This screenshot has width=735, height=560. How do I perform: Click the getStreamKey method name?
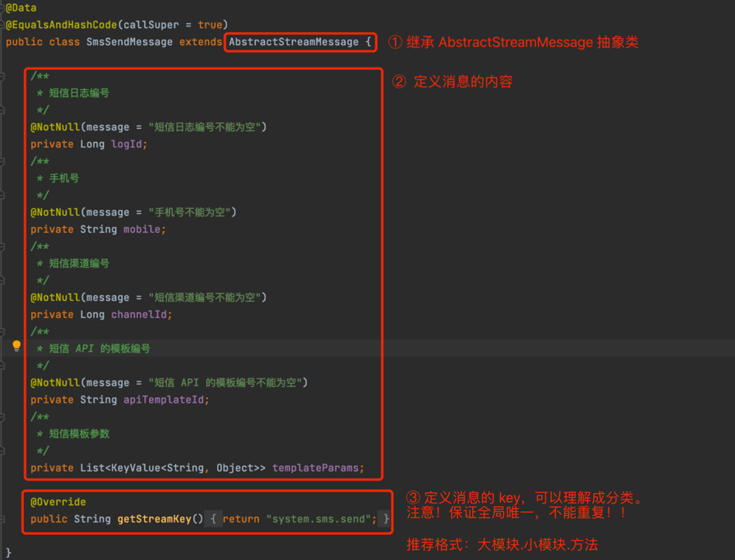(154, 519)
